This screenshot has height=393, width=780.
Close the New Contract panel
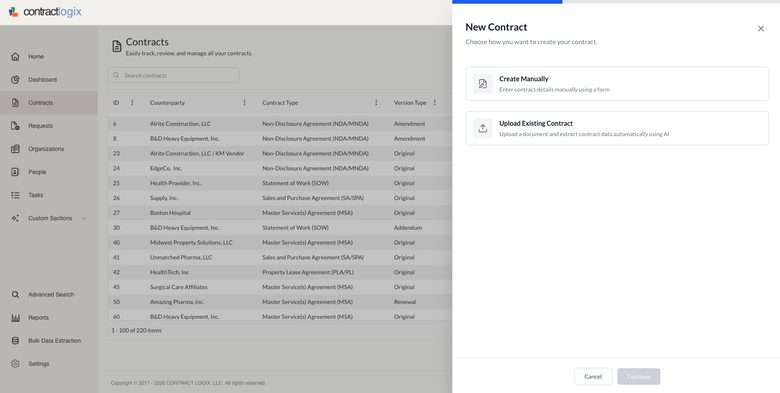coord(761,28)
